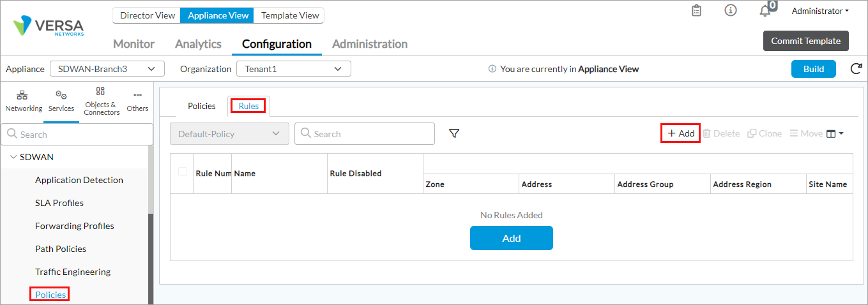This screenshot has height=305, width=868.
Task: Open Application Detection in the sidebar
Action: [79, 180]
